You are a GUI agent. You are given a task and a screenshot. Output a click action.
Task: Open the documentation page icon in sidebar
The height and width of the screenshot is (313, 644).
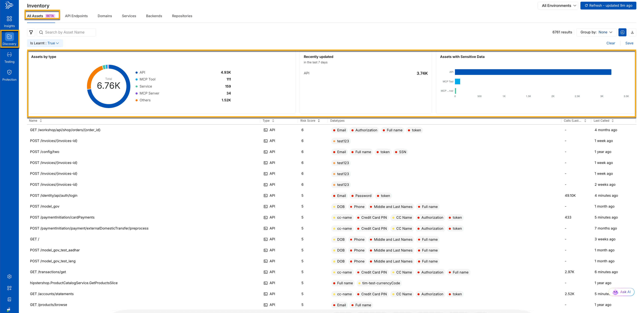coord(9,299)
